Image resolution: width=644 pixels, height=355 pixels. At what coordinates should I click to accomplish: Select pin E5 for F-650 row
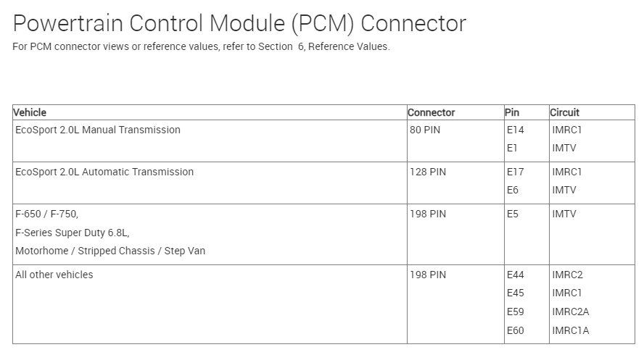tap(512, 214)
